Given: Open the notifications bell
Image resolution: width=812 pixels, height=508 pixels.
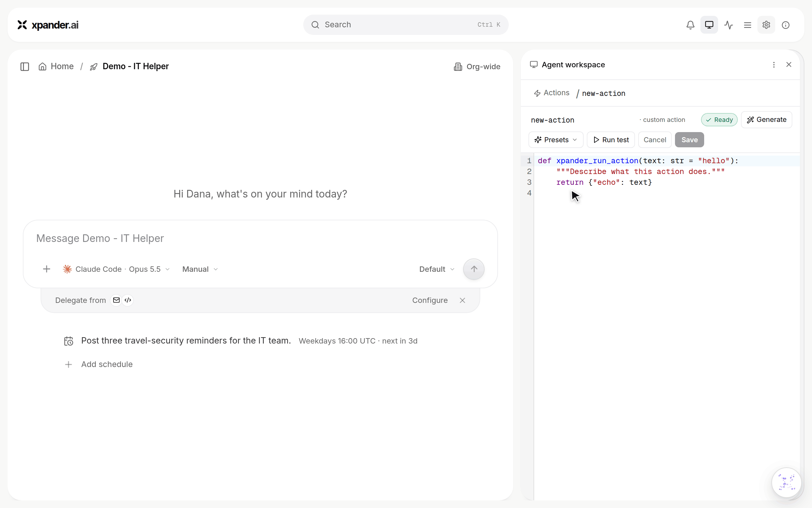Looking at the screenshot, I should 690,25.
